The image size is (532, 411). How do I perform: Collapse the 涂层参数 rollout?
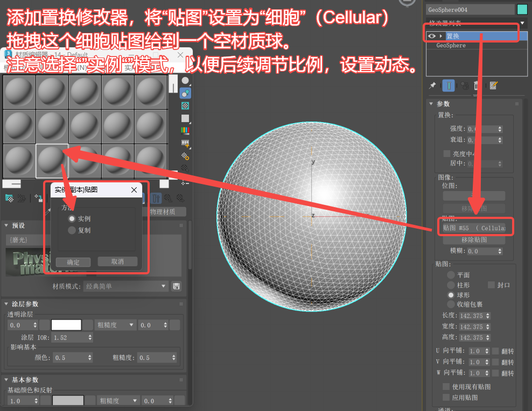(x=7, y=304)
